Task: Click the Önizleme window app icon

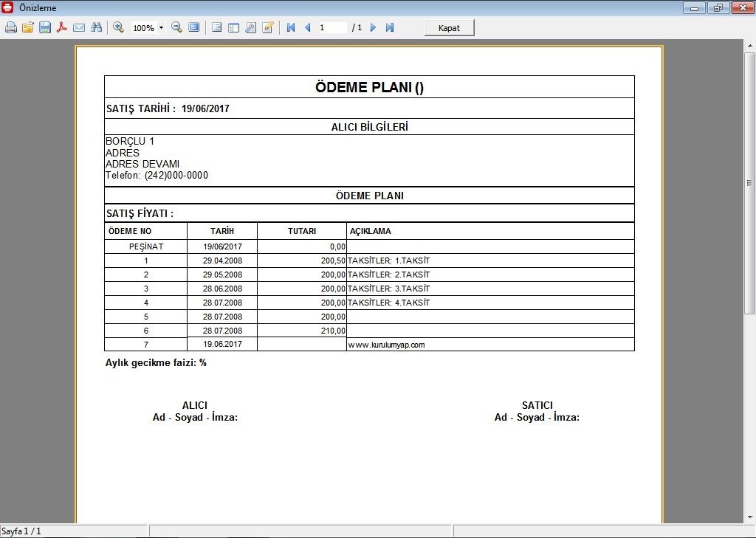Action: [x=7, y=7]
